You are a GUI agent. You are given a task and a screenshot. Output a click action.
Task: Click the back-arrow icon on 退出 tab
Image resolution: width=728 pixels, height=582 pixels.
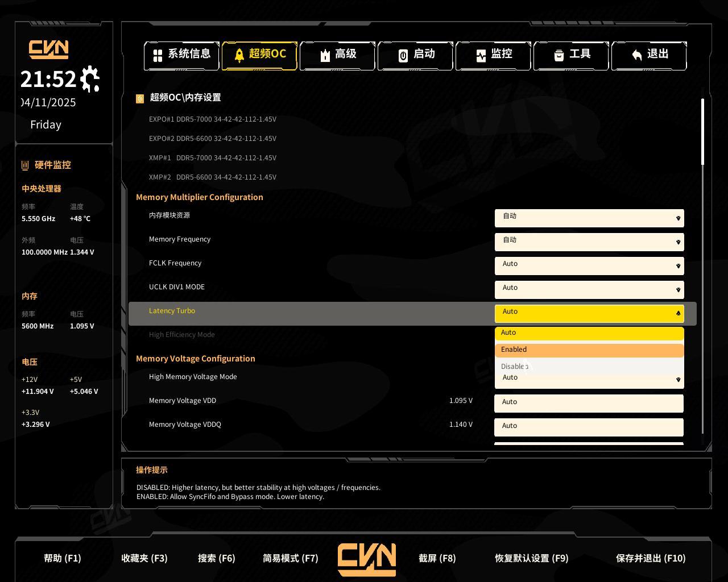637,55
